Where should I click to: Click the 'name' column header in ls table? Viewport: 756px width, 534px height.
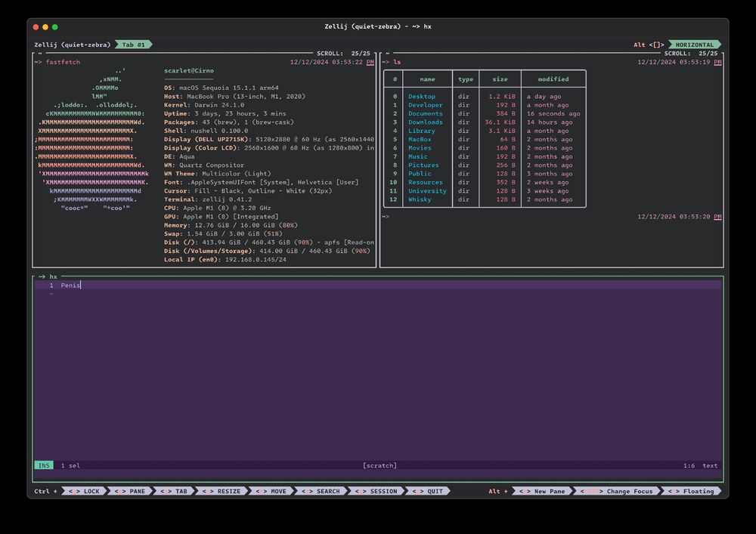(x=427, y=79)
